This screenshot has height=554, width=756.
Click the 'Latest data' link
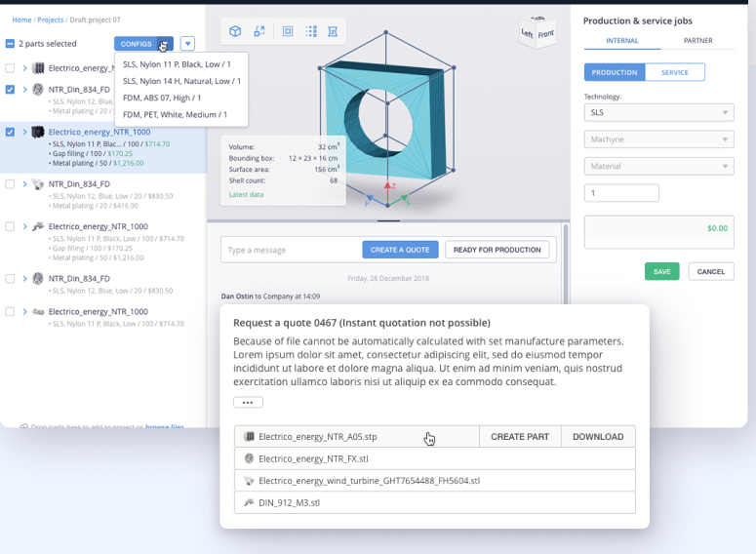[246, 195]
